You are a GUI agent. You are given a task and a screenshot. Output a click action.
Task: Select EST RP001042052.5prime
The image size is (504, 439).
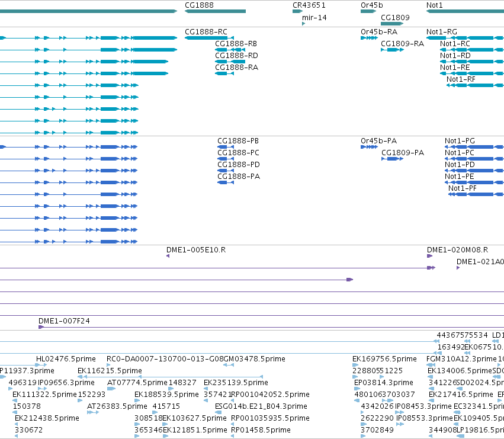tap(233, 400)
